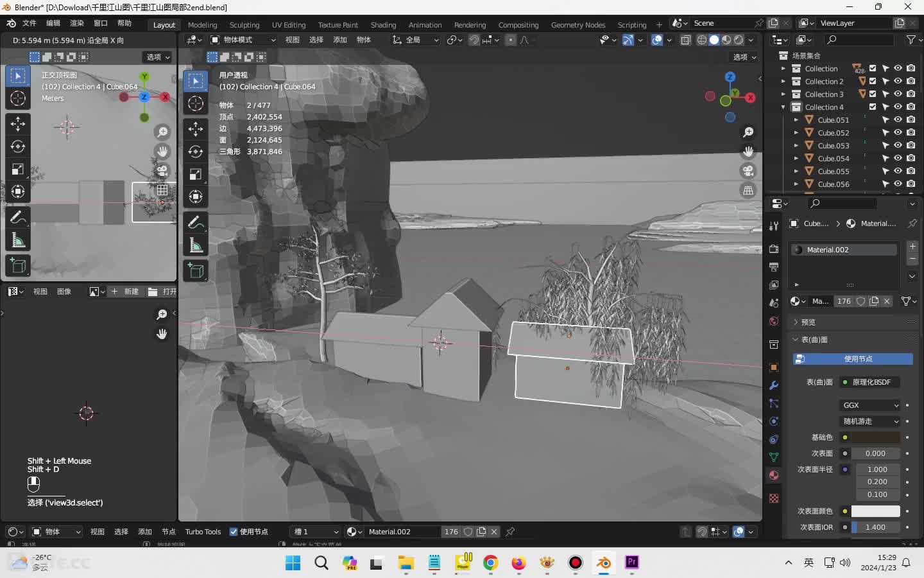Switch to the Modeling workspace tab

[x=203, y=24]
